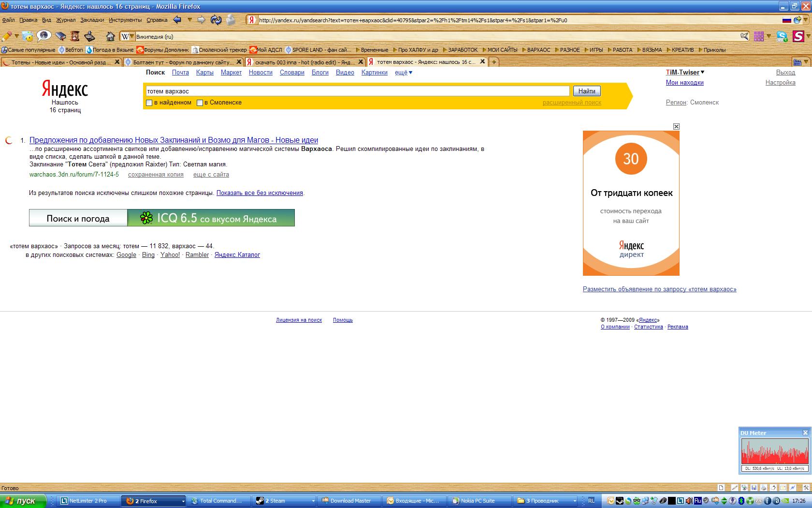812x508 pixels.
Task: Click the Skype toolbar icon
Action: coord(782,36)
